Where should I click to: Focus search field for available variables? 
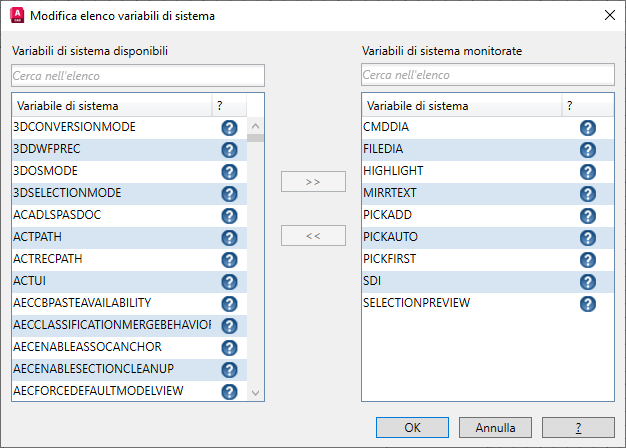click(x=138, y=76)
